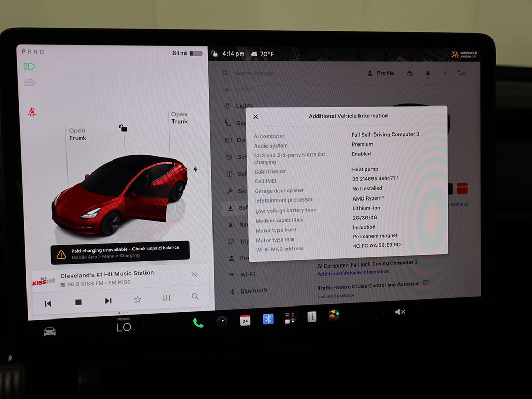Click the Search Settings field
The width and height of the screenshot is (532, 399).
[x=255, y=73]
